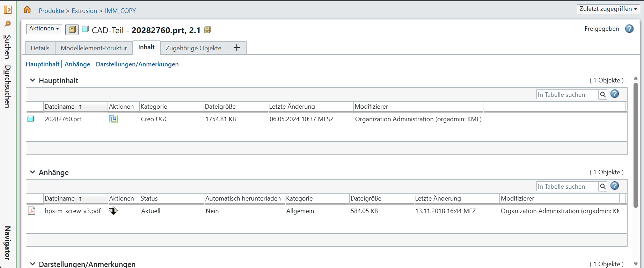Add a new tab with plus button
This screenshot has height=268, width=644.
click(236, 48)
